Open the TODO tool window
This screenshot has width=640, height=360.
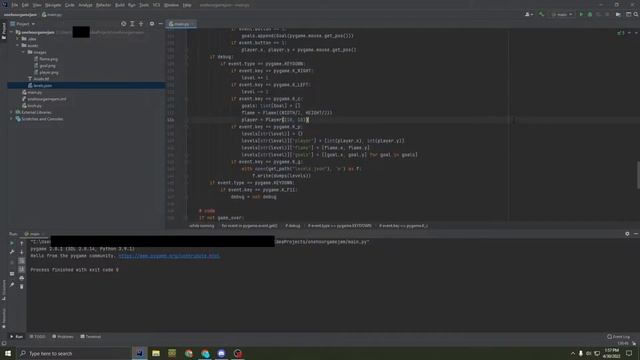pos(38,337)
